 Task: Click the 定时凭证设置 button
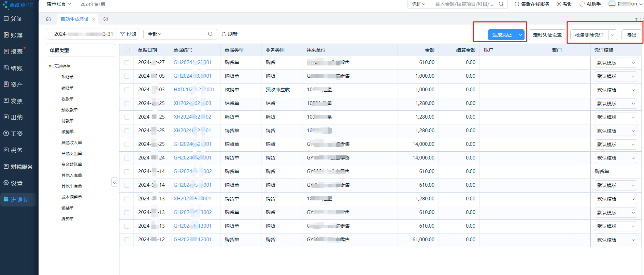point(547,35)
